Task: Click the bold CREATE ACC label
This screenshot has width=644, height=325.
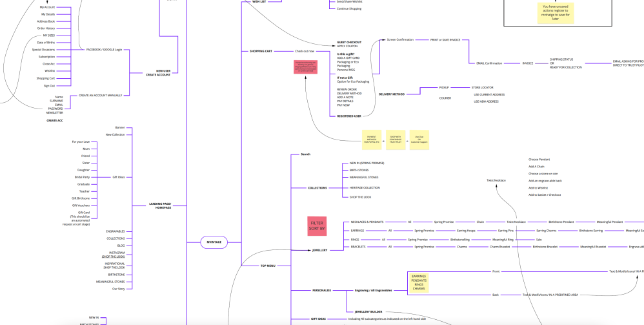Action: (x=55, y=121)
